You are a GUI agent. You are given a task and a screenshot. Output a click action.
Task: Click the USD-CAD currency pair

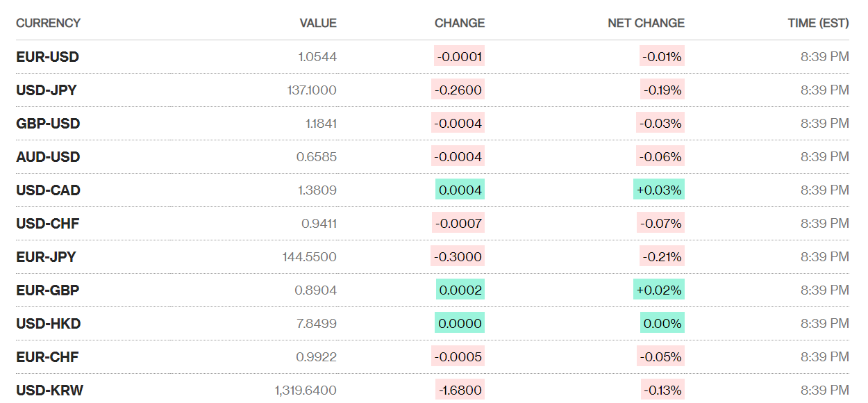click(x=48, y=190)
